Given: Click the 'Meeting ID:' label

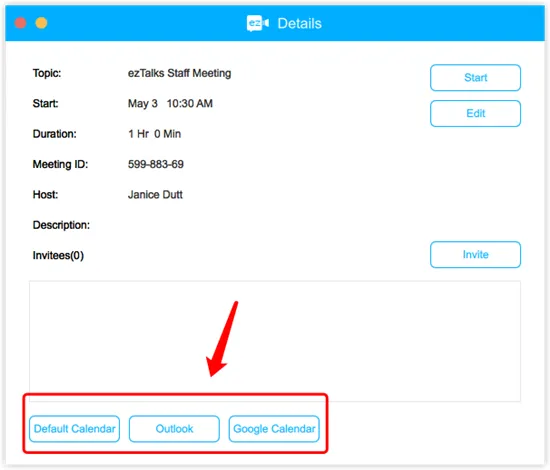Looking at the screenshot, I should [60, 164].
